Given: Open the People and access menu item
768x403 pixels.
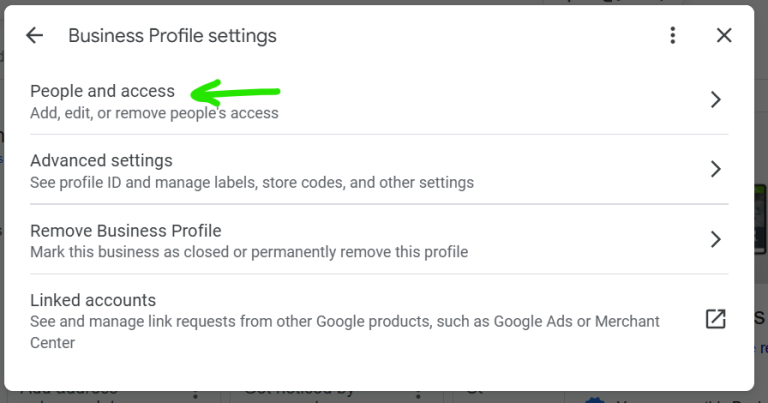Looking at the screenshot, I should [102, 91].
